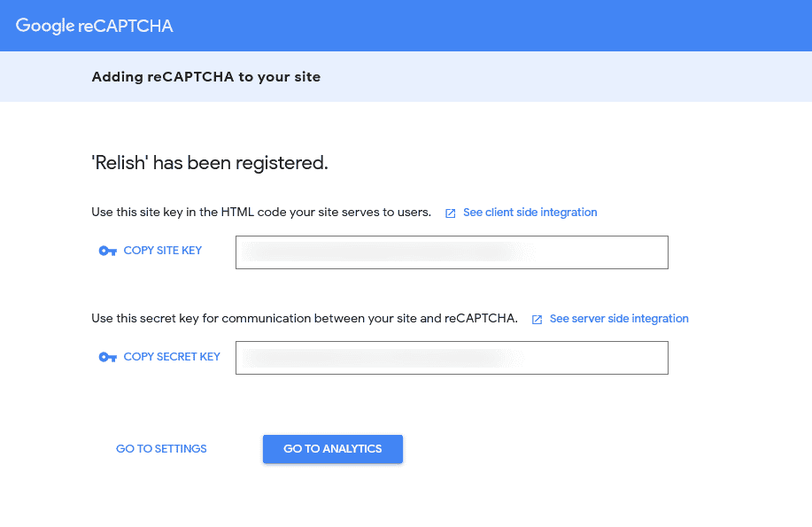Click the key icon beside Copy Site Key

tap(108, 251)
